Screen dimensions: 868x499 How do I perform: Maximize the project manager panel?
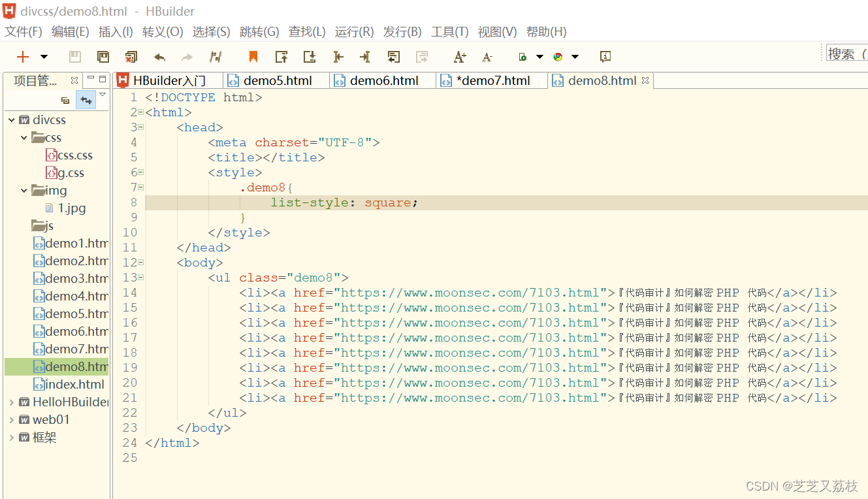click(103, 78)
